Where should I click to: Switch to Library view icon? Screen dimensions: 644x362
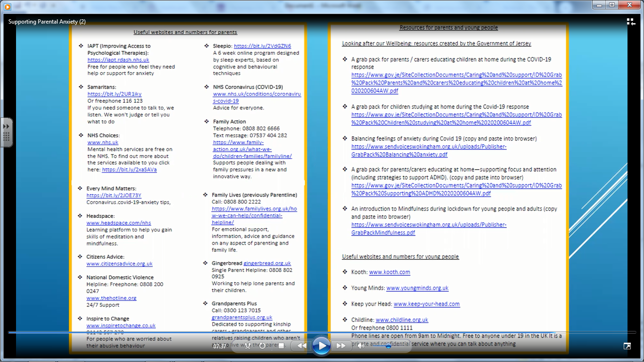631,22
